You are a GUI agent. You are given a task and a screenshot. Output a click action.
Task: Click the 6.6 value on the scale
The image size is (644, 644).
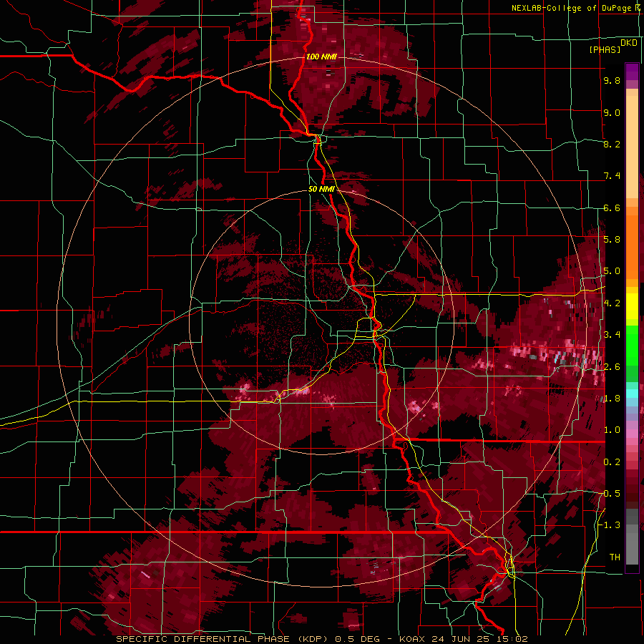point(612,208)
